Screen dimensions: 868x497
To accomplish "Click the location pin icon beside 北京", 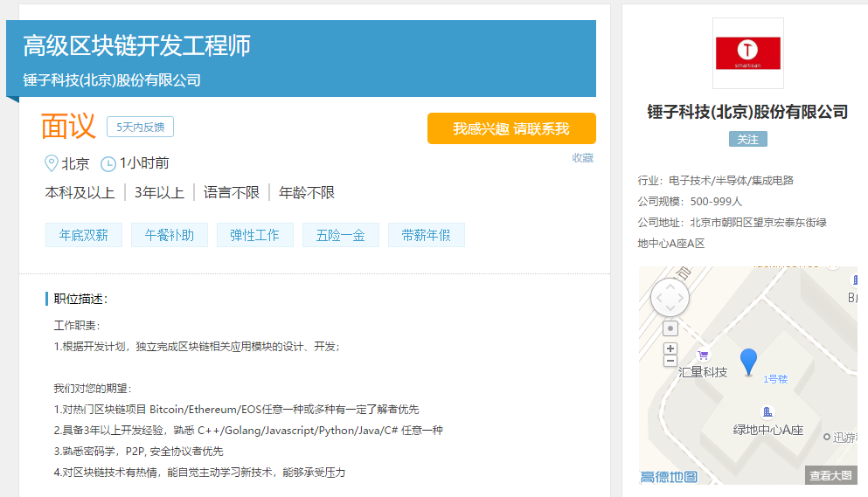I will pyautogui.click(x=51, y=163).
